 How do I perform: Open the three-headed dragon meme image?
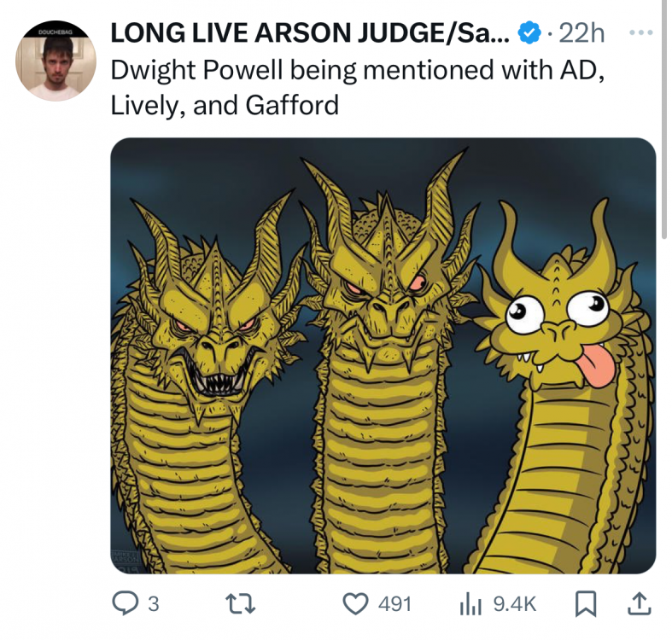tap(383, 356)
